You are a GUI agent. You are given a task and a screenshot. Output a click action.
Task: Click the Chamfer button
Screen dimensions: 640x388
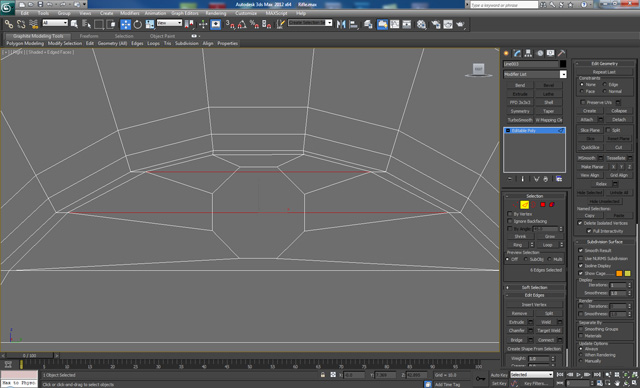[x=516, y=331]
